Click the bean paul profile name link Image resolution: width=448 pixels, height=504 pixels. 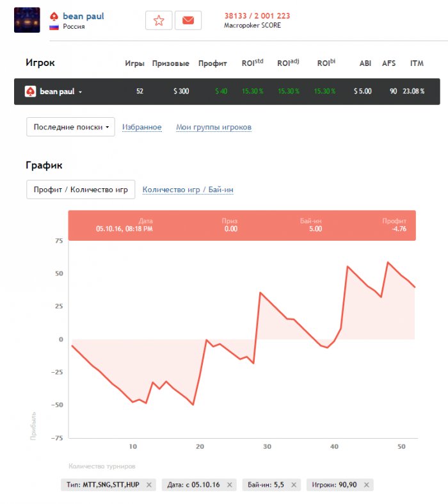83,16
